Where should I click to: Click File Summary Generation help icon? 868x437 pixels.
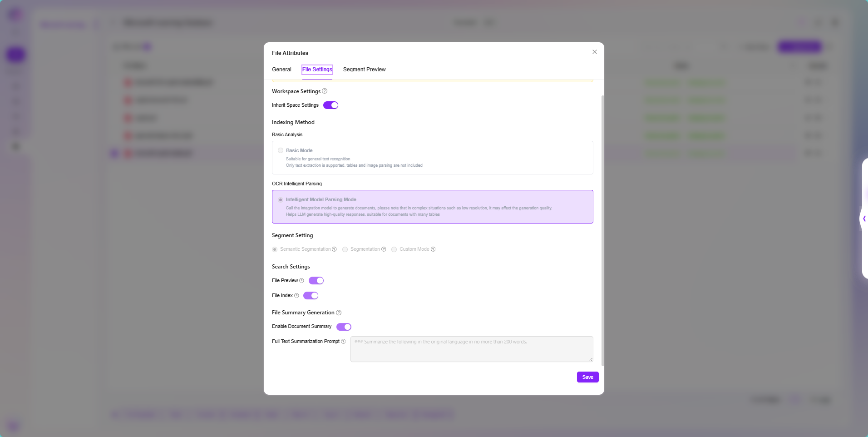pyautogui.click(x=339, y=313)
